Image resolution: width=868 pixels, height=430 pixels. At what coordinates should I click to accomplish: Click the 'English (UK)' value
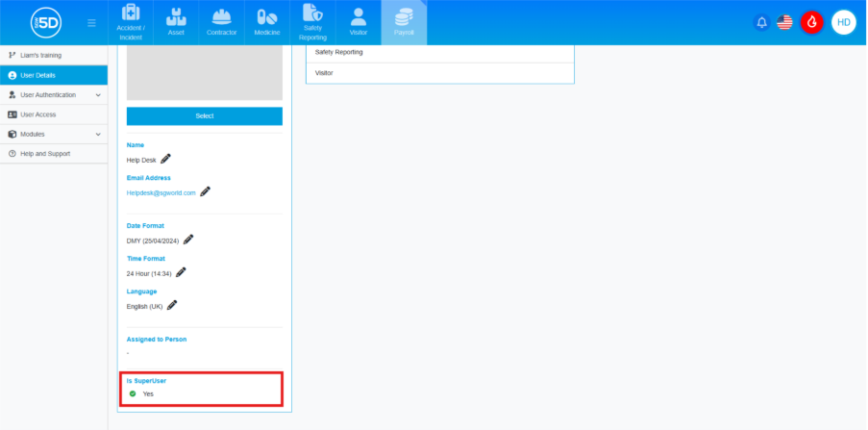(x=144, y=307)
